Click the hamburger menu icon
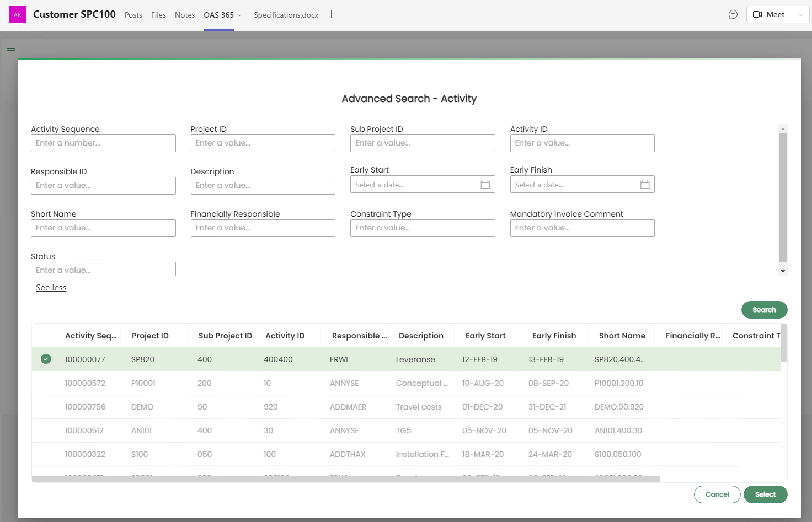The width and height of the screenshot is (812, 522). coord(11,47)
